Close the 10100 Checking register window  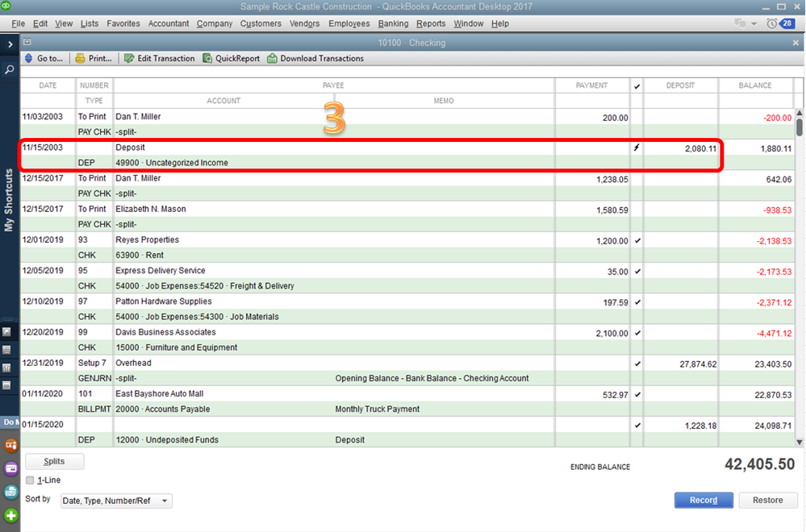pos(796,44)
